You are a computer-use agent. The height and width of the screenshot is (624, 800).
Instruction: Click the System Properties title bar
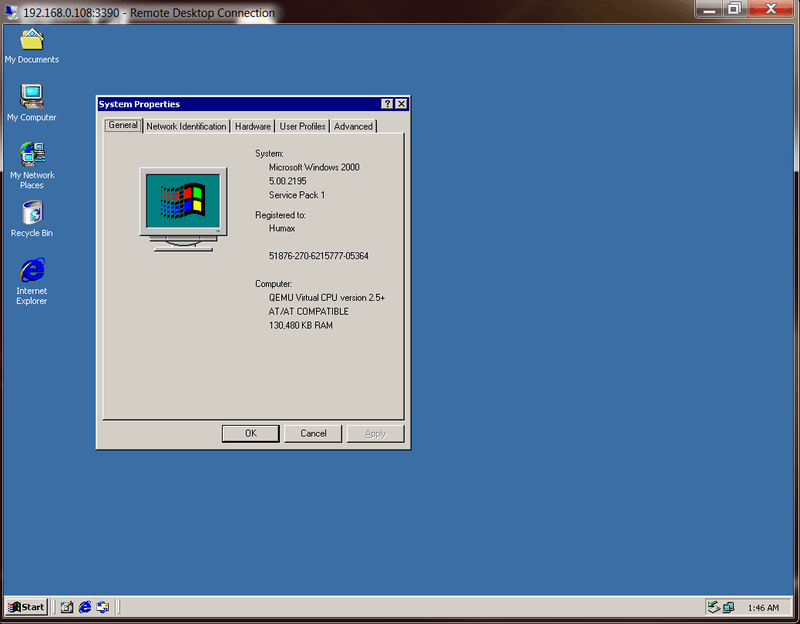238,104
